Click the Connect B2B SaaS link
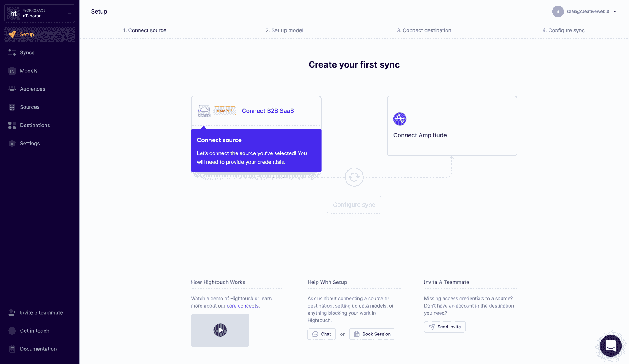The height and width of the screenshot is (364, 629). coord(268,111)
